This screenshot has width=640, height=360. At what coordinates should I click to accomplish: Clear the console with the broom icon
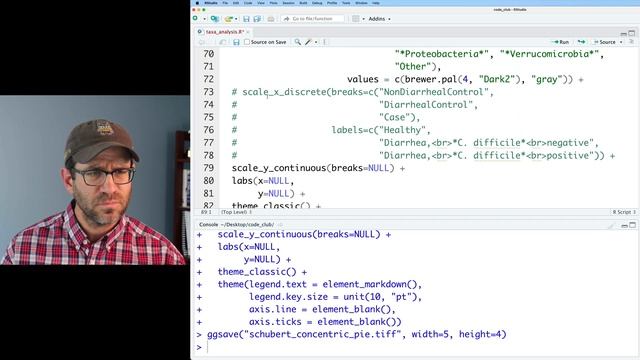click(x=611, y=225)
